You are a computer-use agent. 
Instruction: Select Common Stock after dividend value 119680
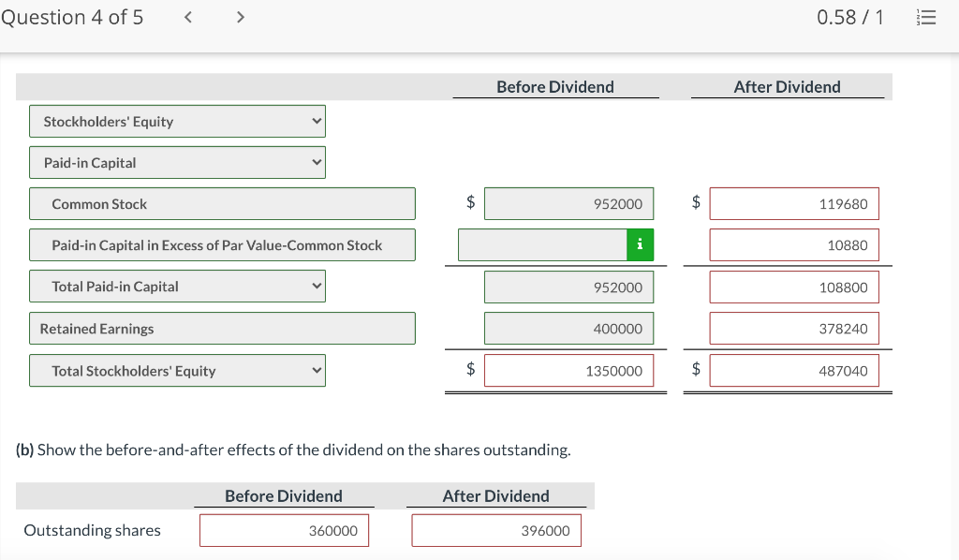pyautogui.click(x=794, y=203)
